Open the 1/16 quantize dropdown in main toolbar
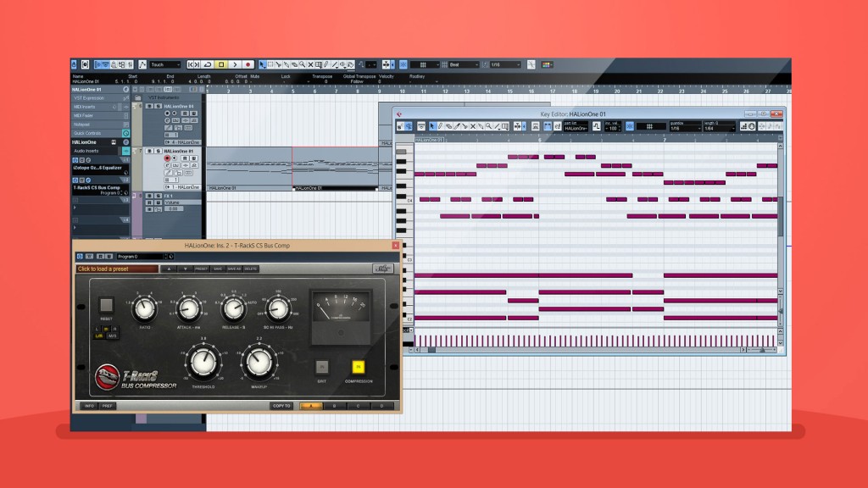868x488 pixels. 505,64
